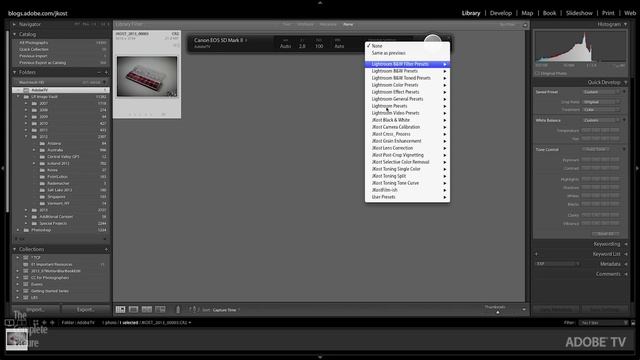
Task: Click the LR Image Vault folder icon
Action: point(26,97)
